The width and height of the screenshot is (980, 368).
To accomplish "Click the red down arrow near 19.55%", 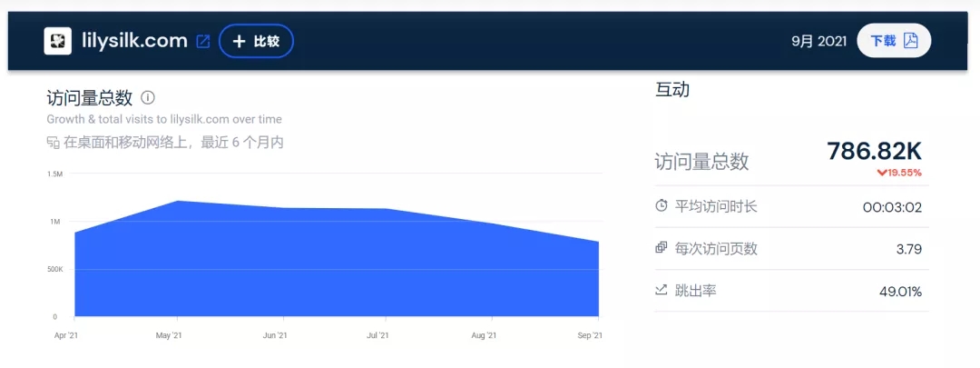I will tap(881, 173).
